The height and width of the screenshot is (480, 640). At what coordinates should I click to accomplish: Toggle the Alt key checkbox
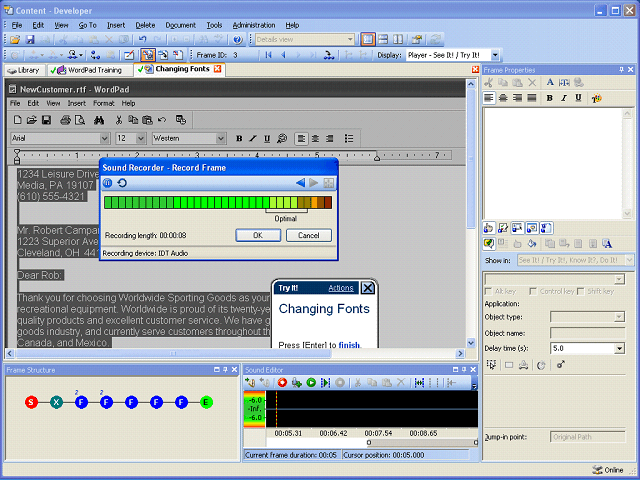[x=488, y=291]
